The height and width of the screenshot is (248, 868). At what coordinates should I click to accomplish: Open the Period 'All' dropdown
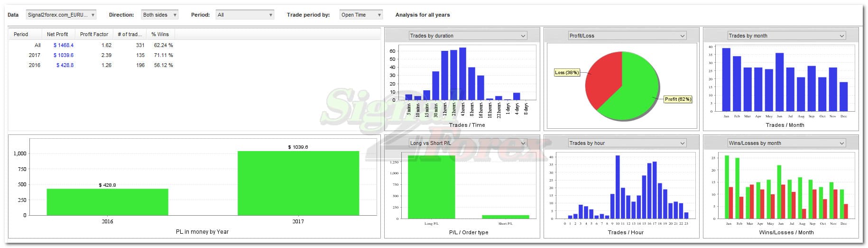click(244, 15)
